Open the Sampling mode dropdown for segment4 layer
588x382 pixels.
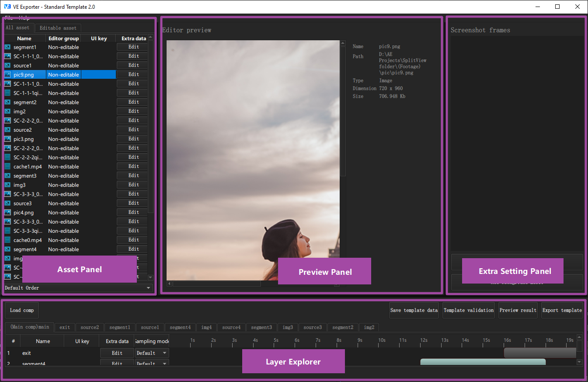click(x=152, y=363)
